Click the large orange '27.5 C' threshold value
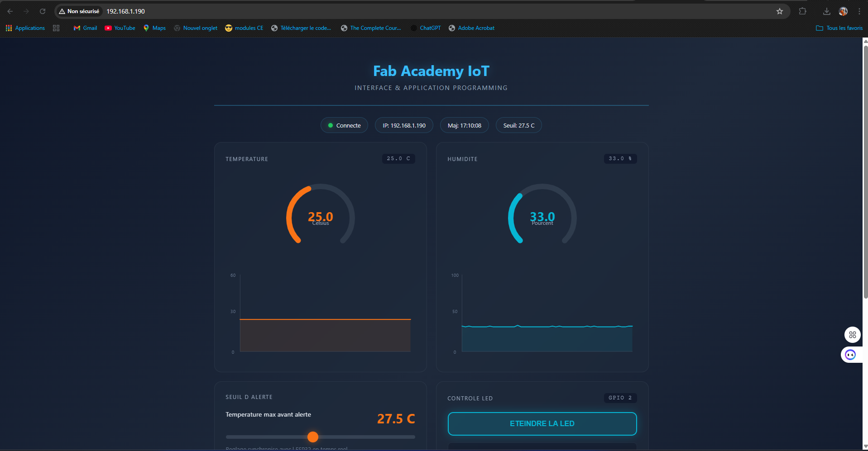The image size is (868, 451). tap(396, 419)
